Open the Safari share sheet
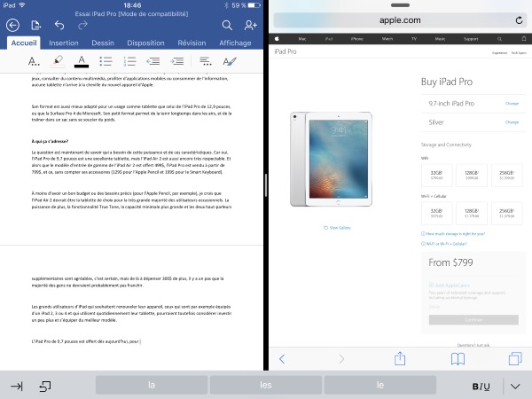 coord(400,358)
